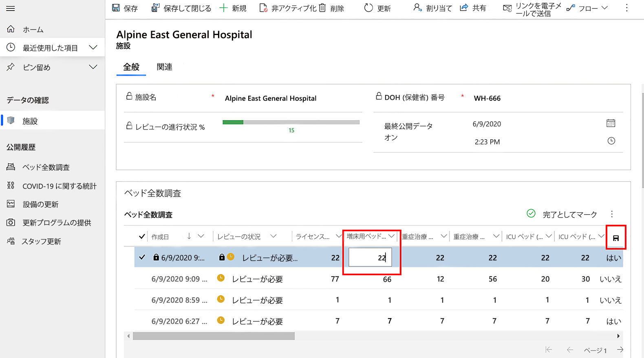Viewport: 644px width, 358px height.
Task: Click status icon in the 9:09 row
Action: tap(221, 278)
